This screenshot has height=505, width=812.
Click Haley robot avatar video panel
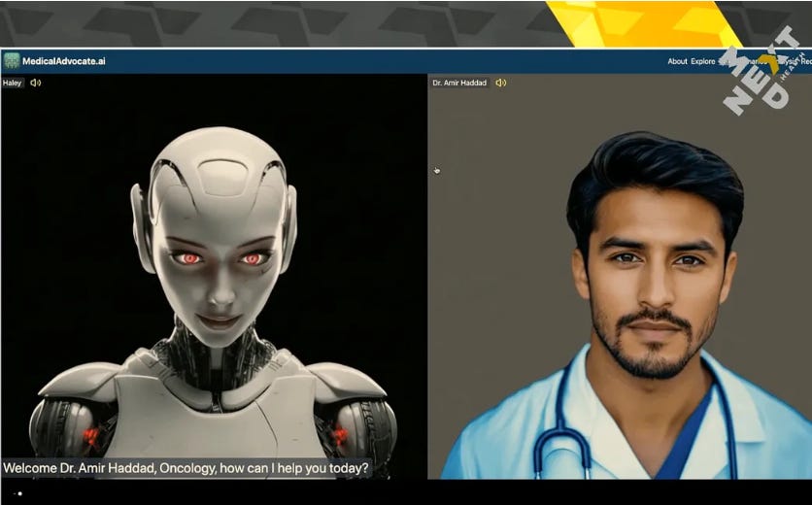coord(214,276)
